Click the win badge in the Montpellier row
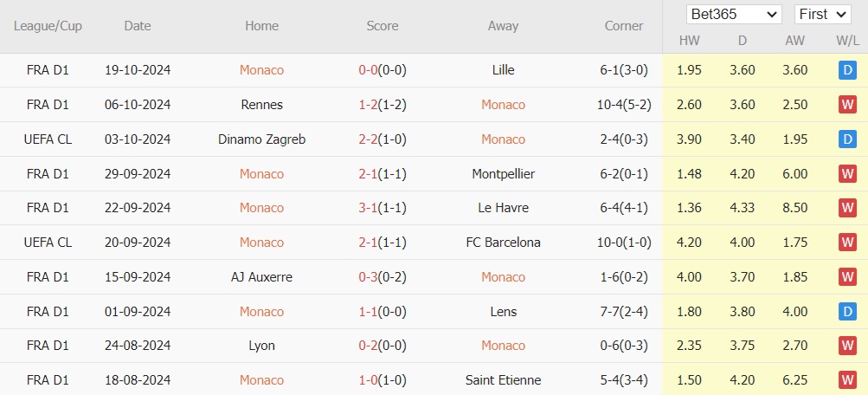Screen dimensions: 868x395 click(x=847, y=174)
